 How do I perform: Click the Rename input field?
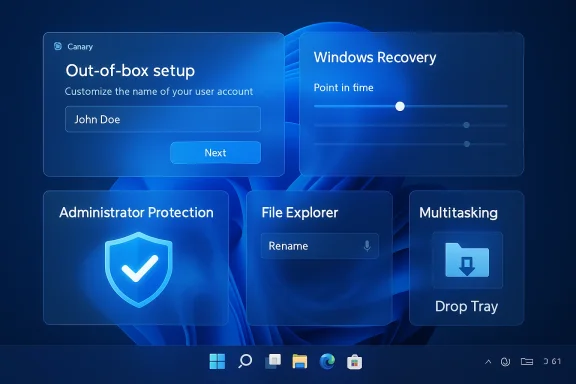coord(320,246)
